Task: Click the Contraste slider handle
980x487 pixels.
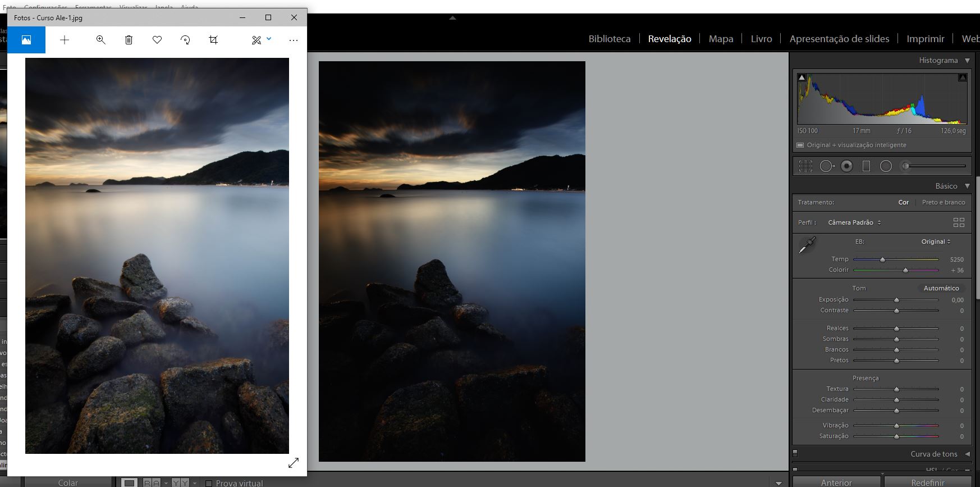Action: [x=896, y=311]
